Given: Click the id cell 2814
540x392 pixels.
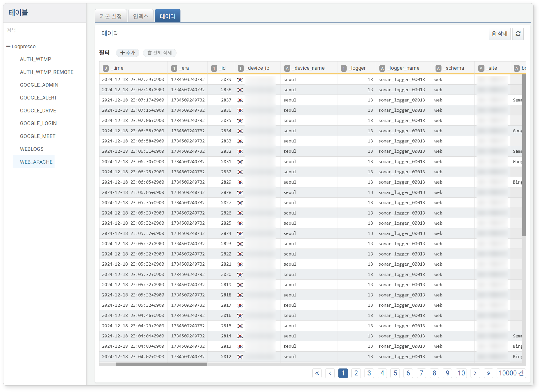Looking at the screenshot, I should coord(221,336).
